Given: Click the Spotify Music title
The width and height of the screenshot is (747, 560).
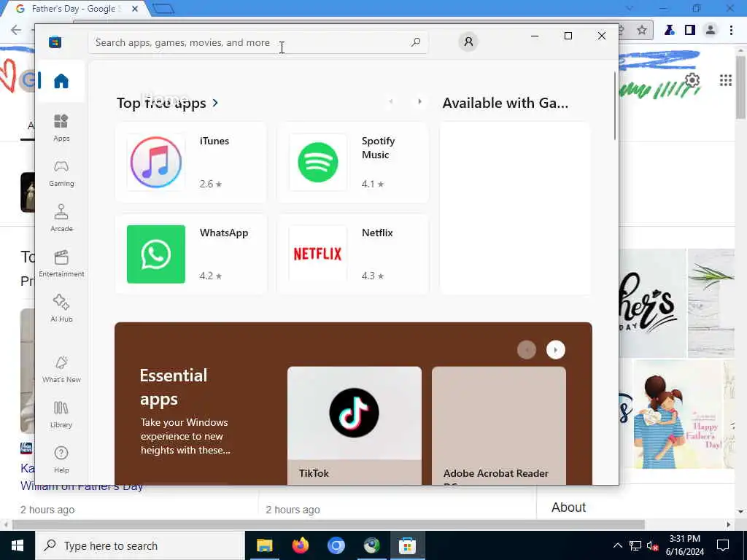Looking at the screenshot, I should 379,147.
